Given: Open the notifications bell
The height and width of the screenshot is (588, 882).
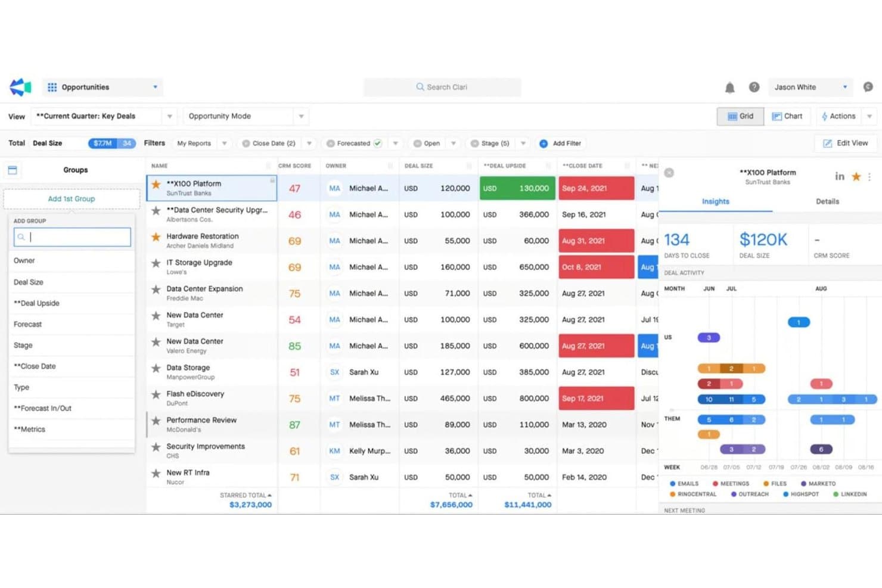Looking at the screenshot, I should point(729,88).
